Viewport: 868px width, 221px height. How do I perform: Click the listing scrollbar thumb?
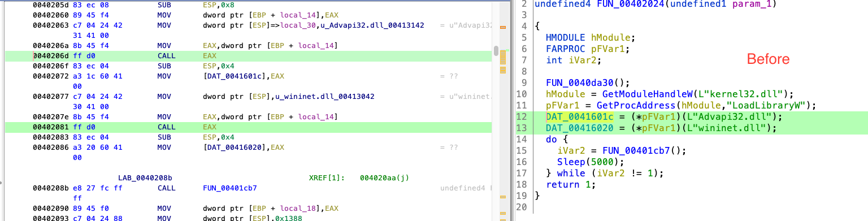(496, 51)
